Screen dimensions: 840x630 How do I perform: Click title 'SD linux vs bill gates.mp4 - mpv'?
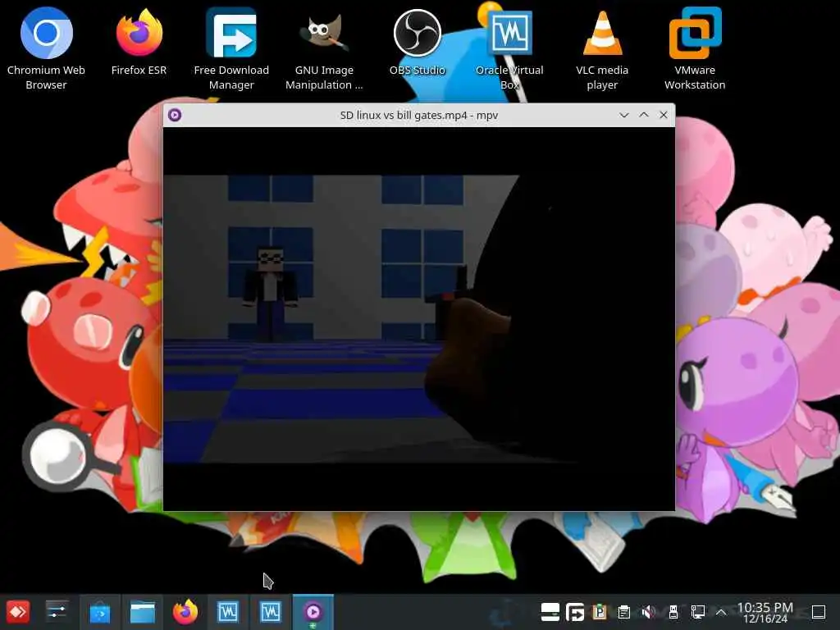(419, 115)
